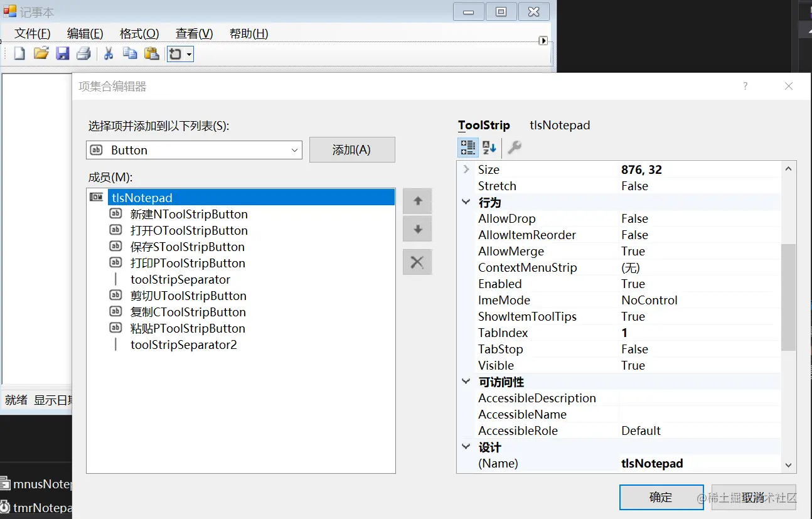Toggle TabStop from False to True
812x519 pixels.
636,349
